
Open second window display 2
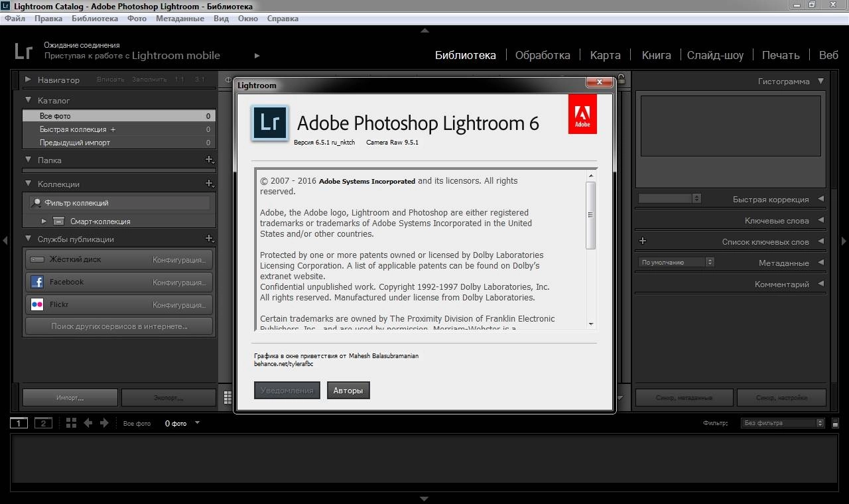click(43, 423)
